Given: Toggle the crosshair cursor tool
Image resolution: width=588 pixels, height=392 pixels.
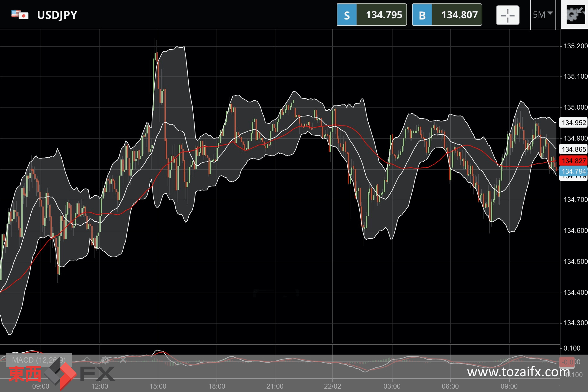Looking at the screenshot, I should (507, 15).
